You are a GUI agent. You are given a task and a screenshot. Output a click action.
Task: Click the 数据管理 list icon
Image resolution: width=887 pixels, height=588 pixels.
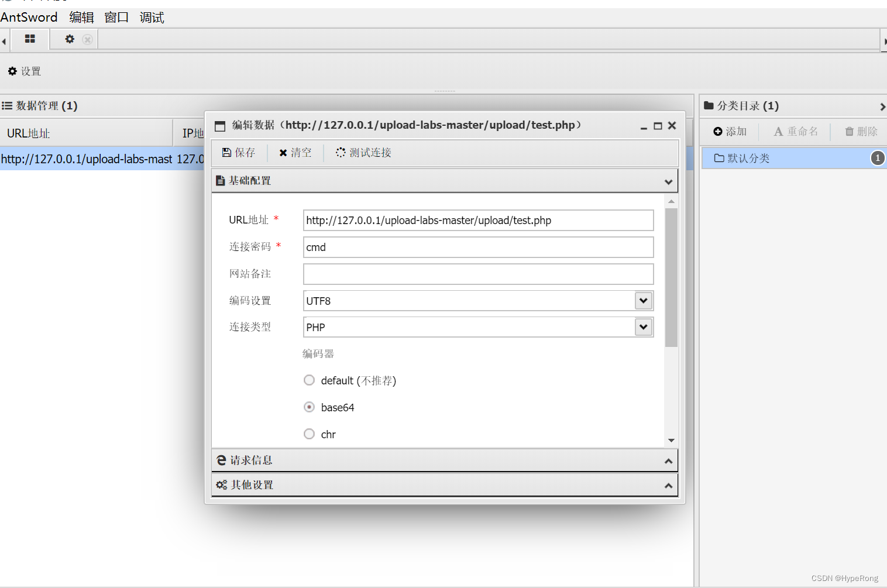click(7, 106)
